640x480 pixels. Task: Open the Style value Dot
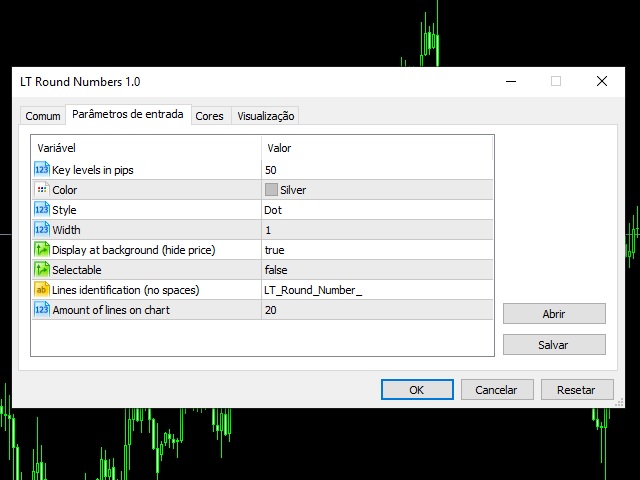point(377,210)
